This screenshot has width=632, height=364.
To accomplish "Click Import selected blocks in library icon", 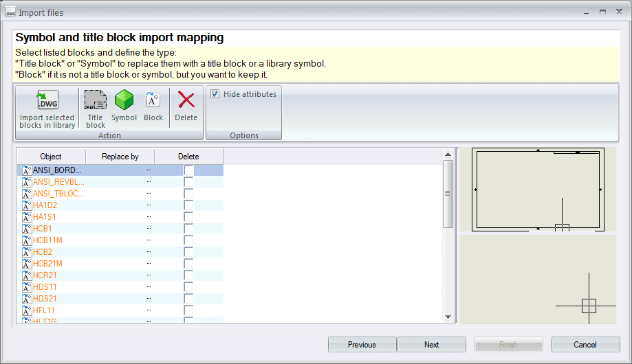I will (x=47, y=101).
